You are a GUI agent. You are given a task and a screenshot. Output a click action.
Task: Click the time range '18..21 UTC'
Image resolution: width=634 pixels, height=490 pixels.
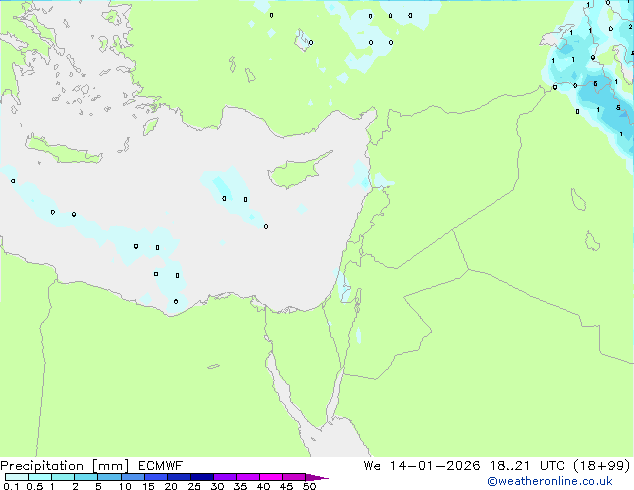pyautogui.click(x=528, y=466)
